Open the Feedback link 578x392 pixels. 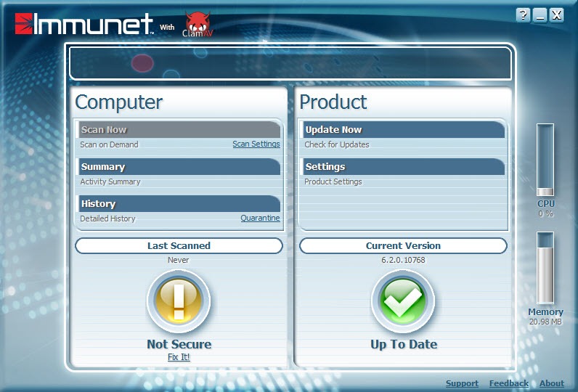(509, 383)
